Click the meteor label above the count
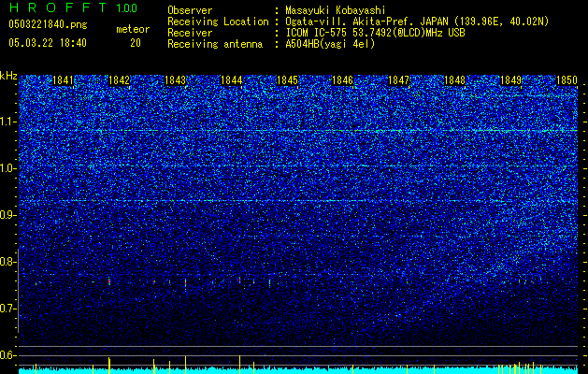 (133, 29)
